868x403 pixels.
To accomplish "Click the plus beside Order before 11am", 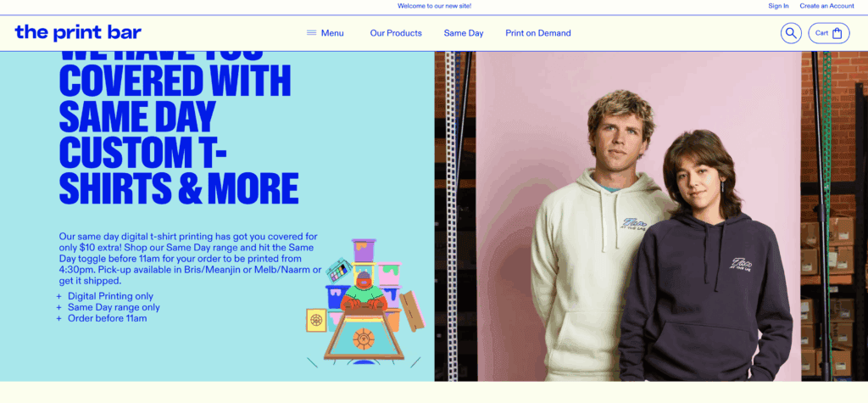I will point(59,318).
